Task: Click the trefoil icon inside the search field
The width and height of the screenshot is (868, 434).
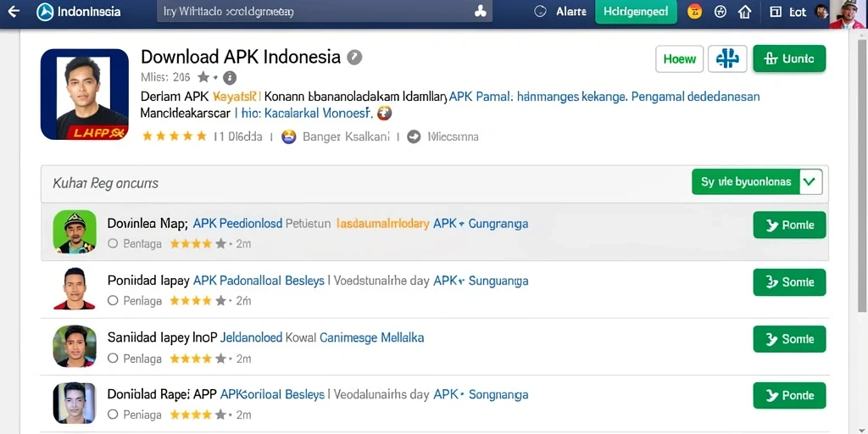Action: coord(480,12)
